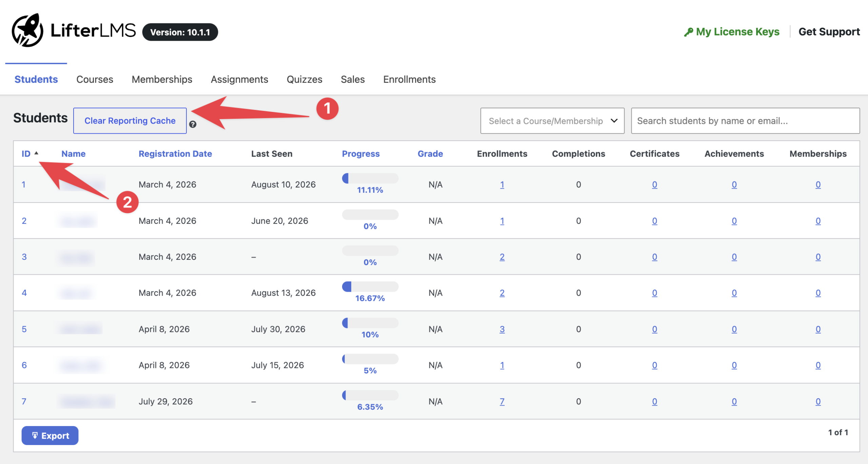Sort table by Registration Date column
The image size is (868, 464).
175,154
